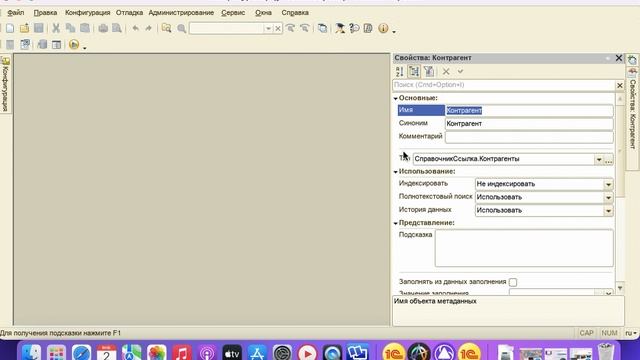Open print preview icon
The width and height of the screenshot is (640, 360).
point(117,28)
